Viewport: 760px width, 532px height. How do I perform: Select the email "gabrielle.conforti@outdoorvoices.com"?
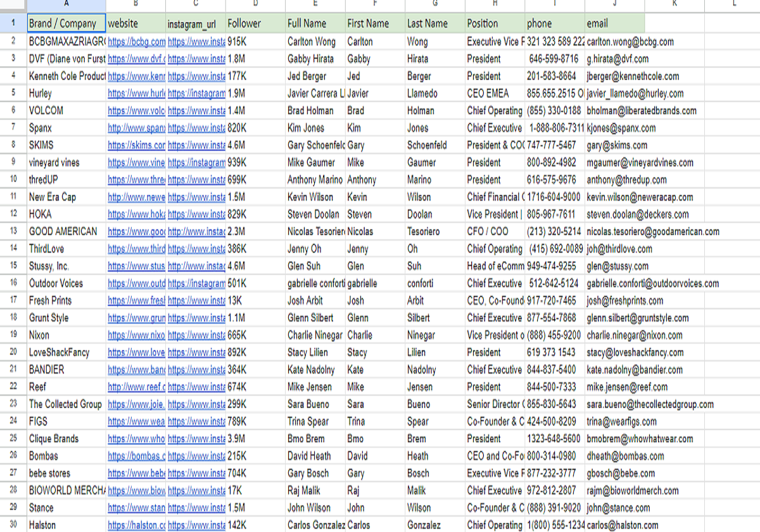tap(653, 283)
